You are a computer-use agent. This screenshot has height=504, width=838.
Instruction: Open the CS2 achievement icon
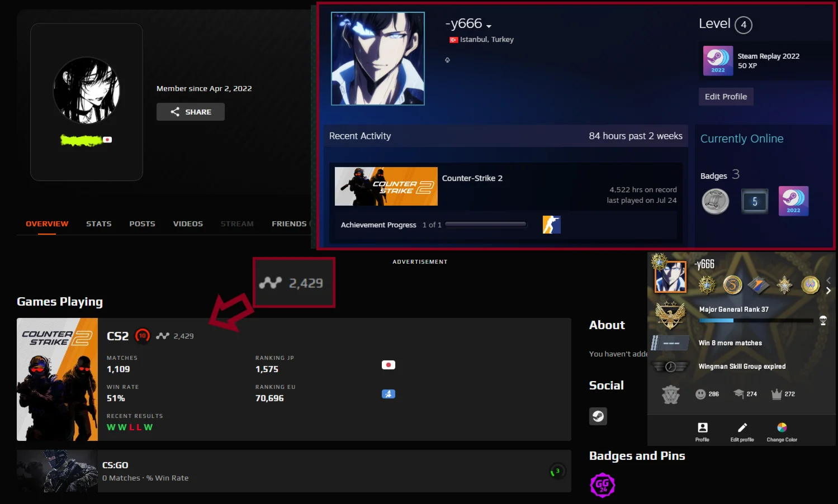click(x=552, y=225)
